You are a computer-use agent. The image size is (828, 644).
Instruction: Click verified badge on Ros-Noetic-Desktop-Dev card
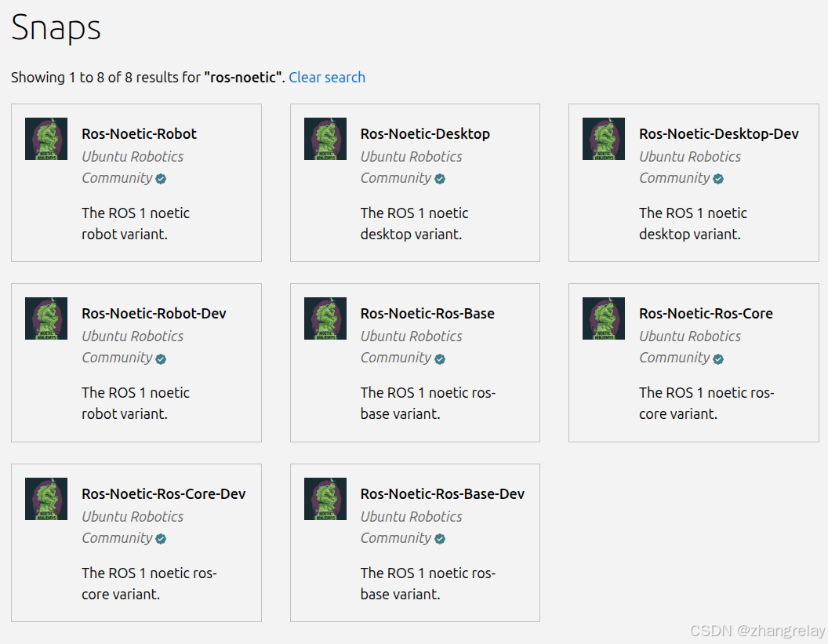(718, 179)
